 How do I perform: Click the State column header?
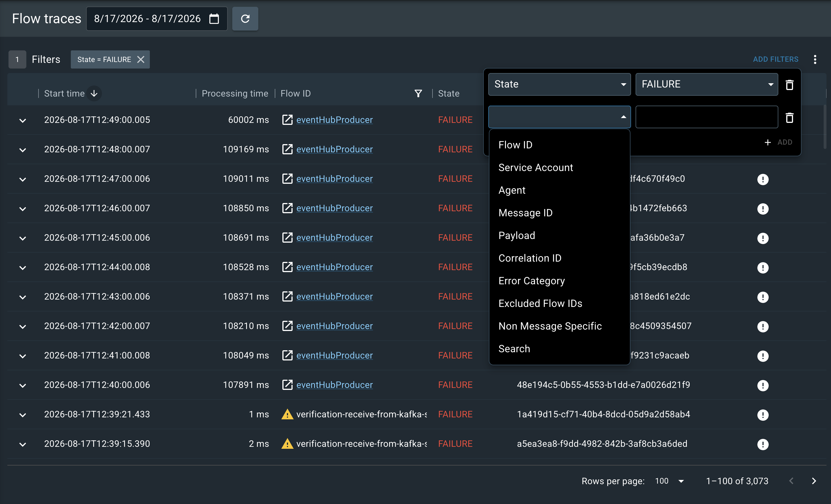pyautogui.click(x=449, y=93)
